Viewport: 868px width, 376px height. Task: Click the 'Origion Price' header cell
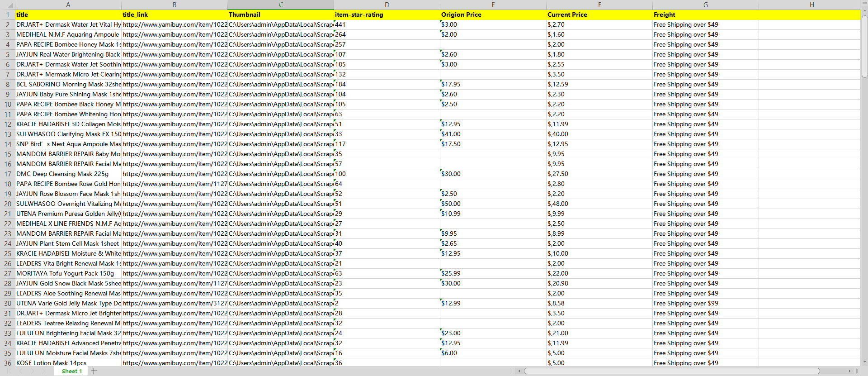493,14
